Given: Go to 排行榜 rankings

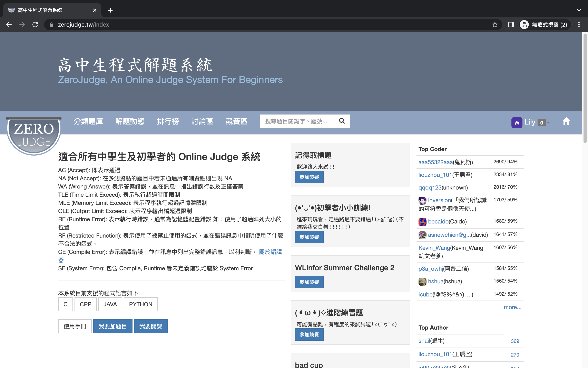Looking at the screenshot, I should tap(168, 121).
